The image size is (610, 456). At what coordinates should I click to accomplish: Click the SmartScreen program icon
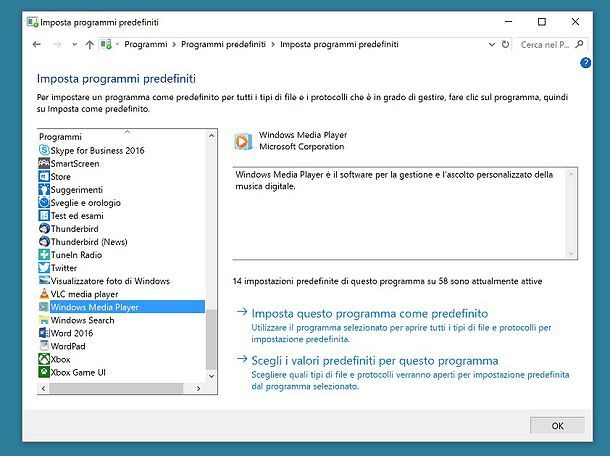(x=44, y=163)
